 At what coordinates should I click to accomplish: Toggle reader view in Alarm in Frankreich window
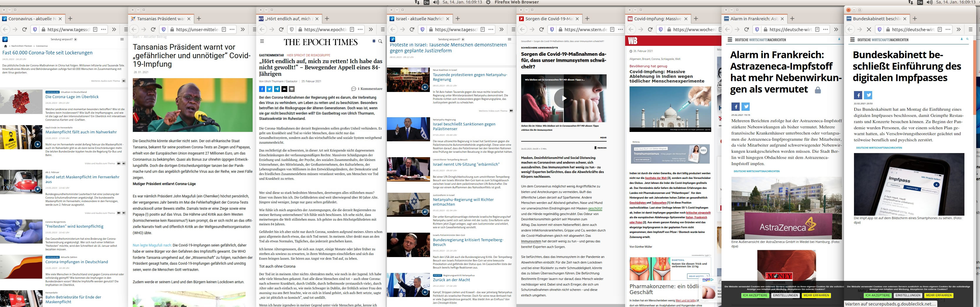[817, 29]
